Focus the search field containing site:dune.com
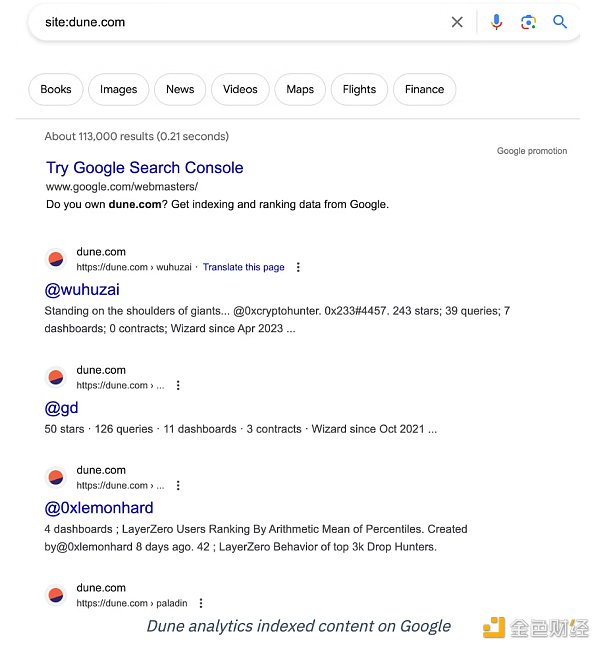 point(230,22)
